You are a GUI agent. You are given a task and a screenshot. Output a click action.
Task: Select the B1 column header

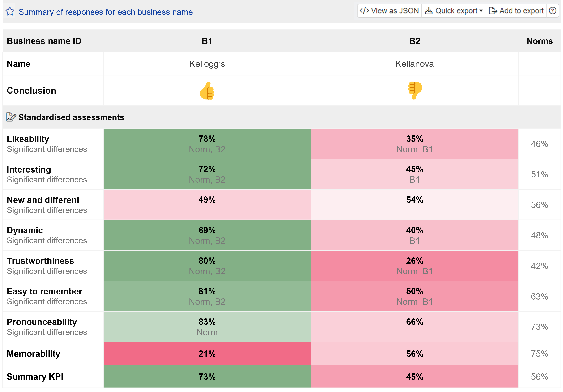click(x=207, y=41)
